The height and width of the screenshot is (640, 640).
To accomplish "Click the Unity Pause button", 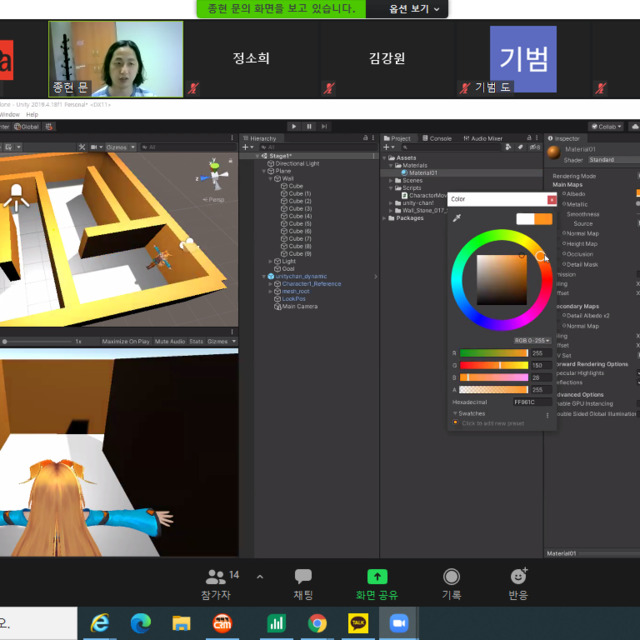I will pyautogui.click(x=309, y=127).
